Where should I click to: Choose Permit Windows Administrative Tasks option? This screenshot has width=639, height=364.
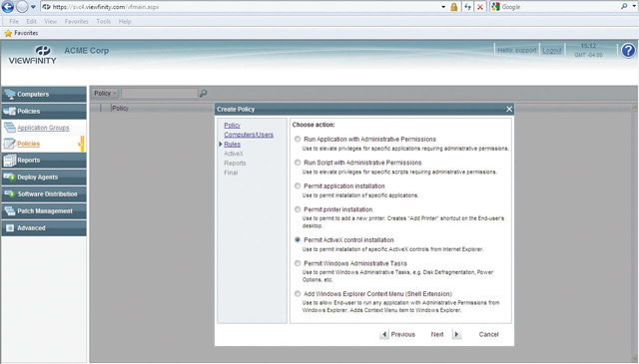pos(298,263)
